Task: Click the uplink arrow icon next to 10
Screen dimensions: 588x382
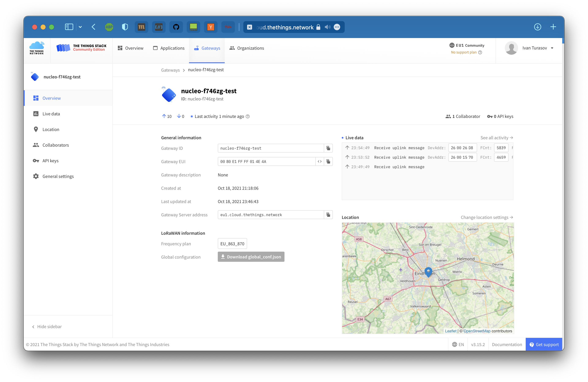Action: point(164,116)
